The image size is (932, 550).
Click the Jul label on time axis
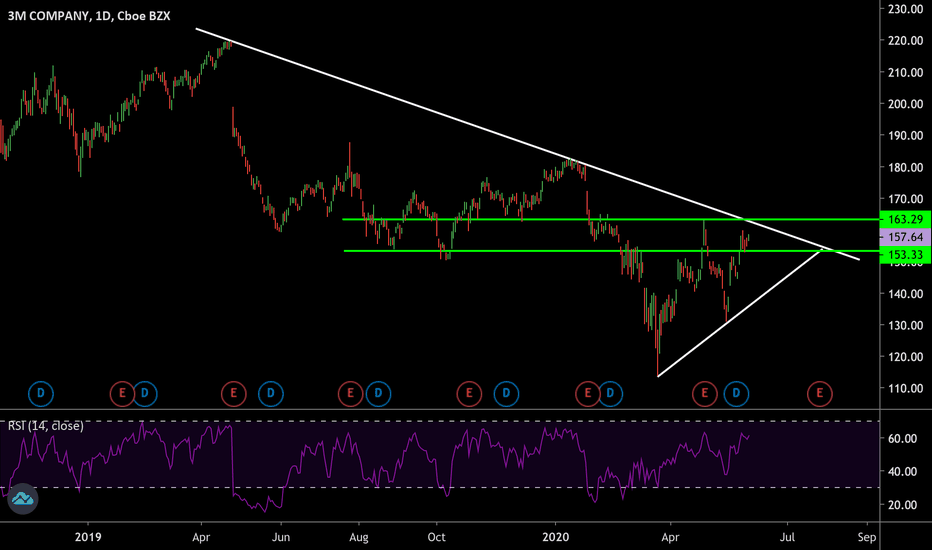pos(787,538)
